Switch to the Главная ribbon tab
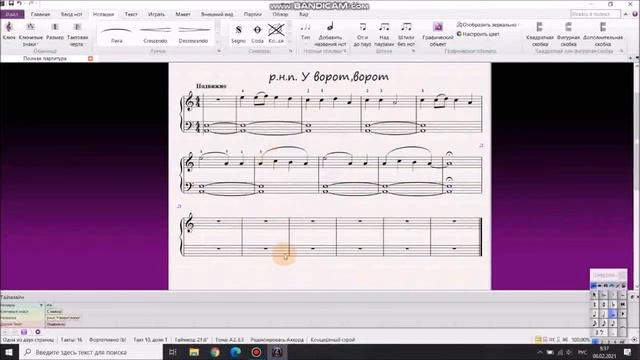The height and width of the screenshot is (360, 640). [40, 14]
